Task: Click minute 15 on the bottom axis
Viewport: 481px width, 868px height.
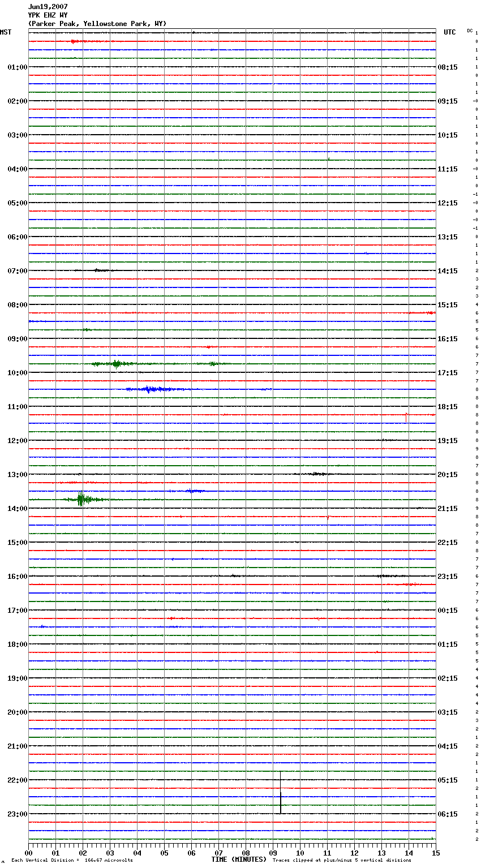Action: (x=436, y=853)
